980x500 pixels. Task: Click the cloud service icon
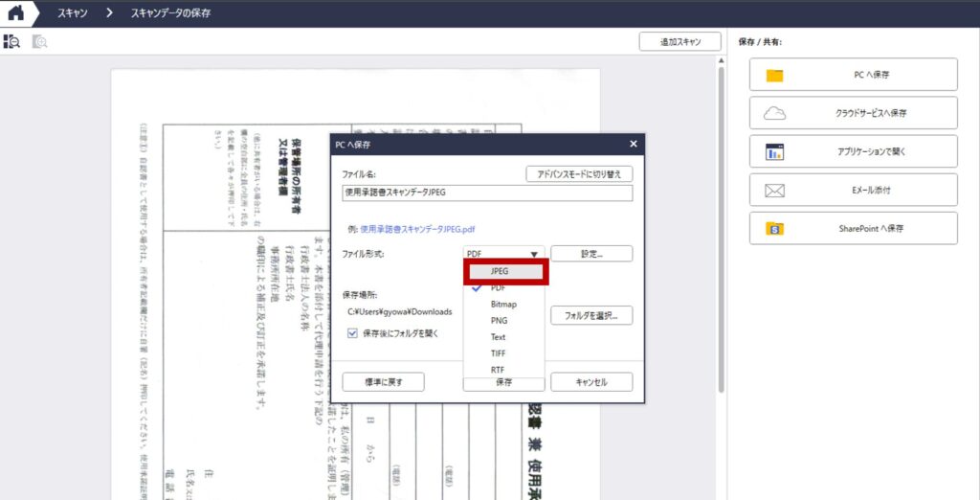tap(774, 113)
